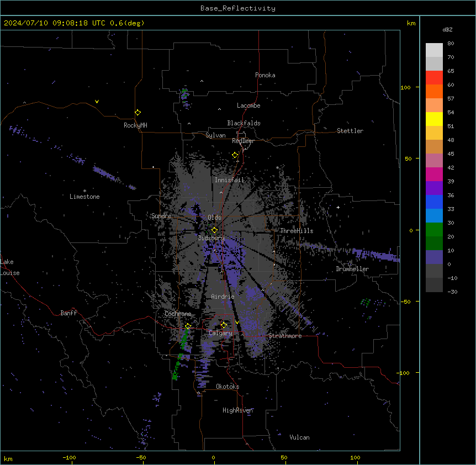This screenshot has height=465, width=476.
Task: Click the Cochrane city label
Action: 178,314
